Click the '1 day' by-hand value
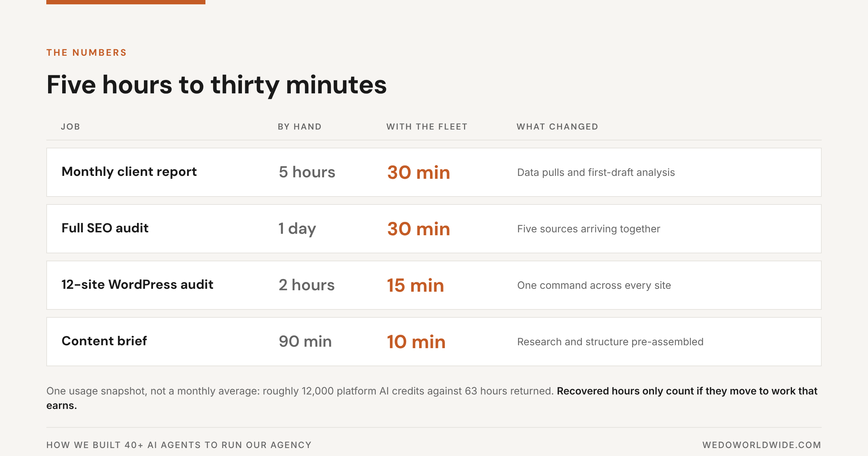868x456 pixels. click(297, 229)
